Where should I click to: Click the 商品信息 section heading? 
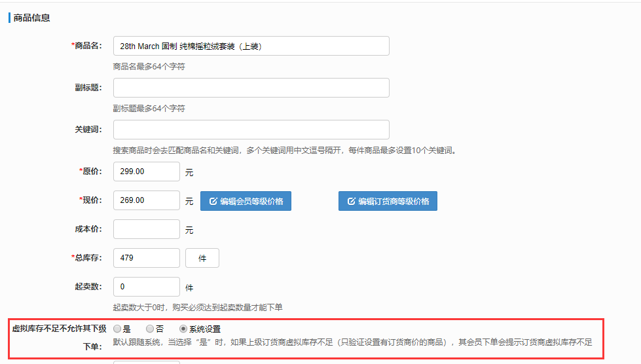pyautogui.click(x=31, y=18)
